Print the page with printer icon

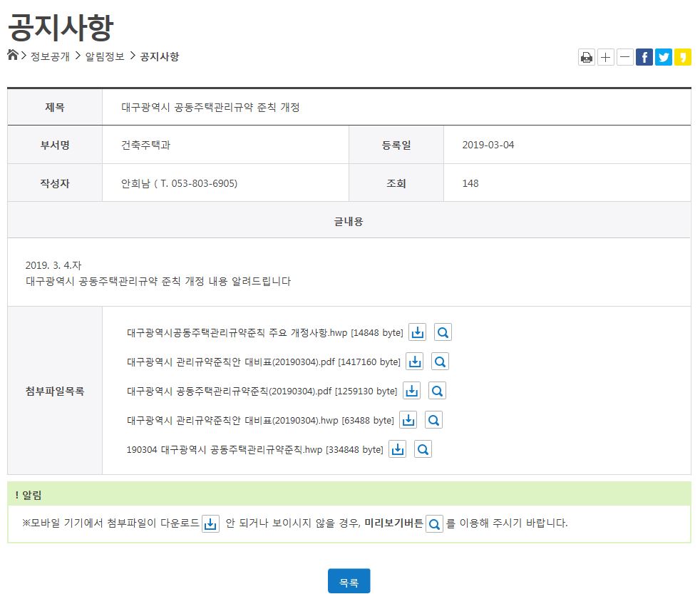[x=586, y=57]
